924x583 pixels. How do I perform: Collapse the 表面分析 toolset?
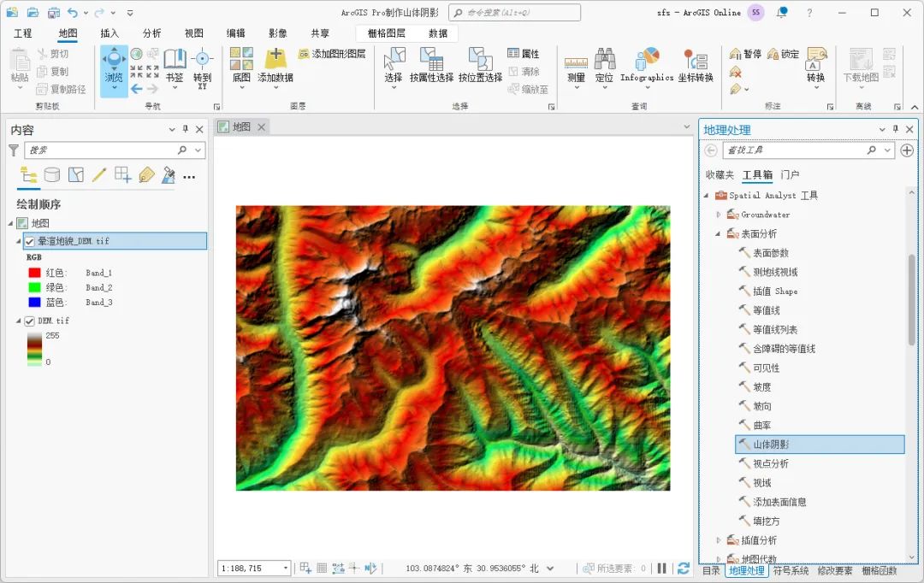click(719, 233)
